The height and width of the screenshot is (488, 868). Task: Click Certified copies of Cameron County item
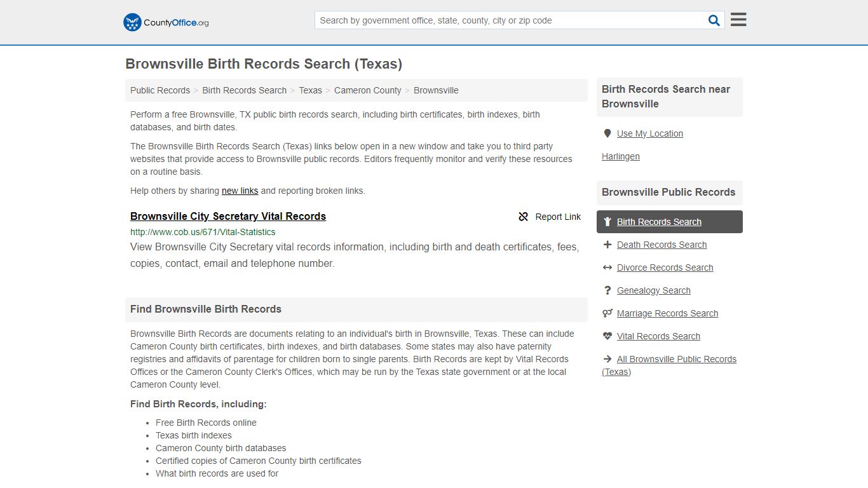point(258,461)
